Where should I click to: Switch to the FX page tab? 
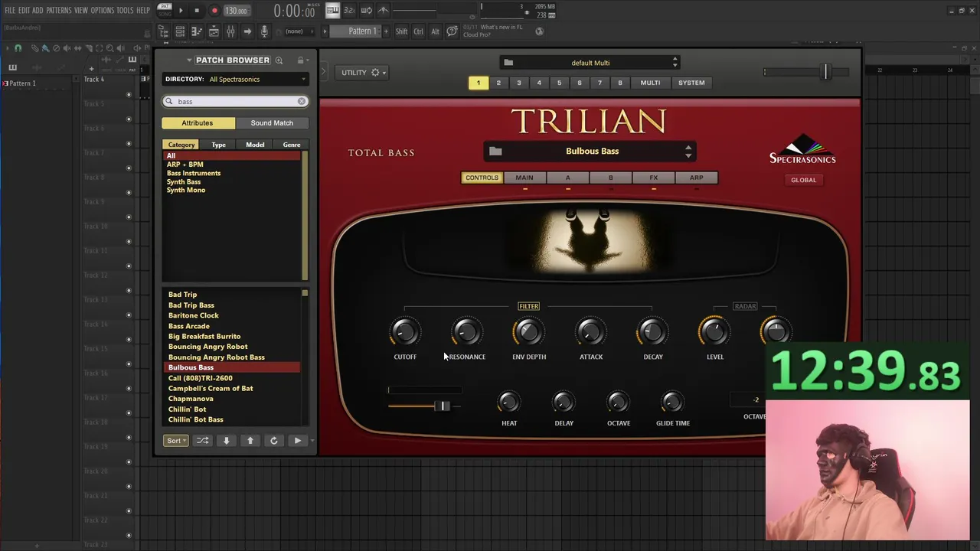click(x=653, y=178)
